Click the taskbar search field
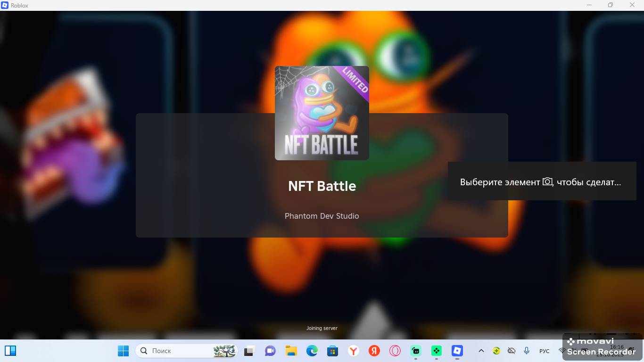 pyautogui.click(x=187, y=351)
